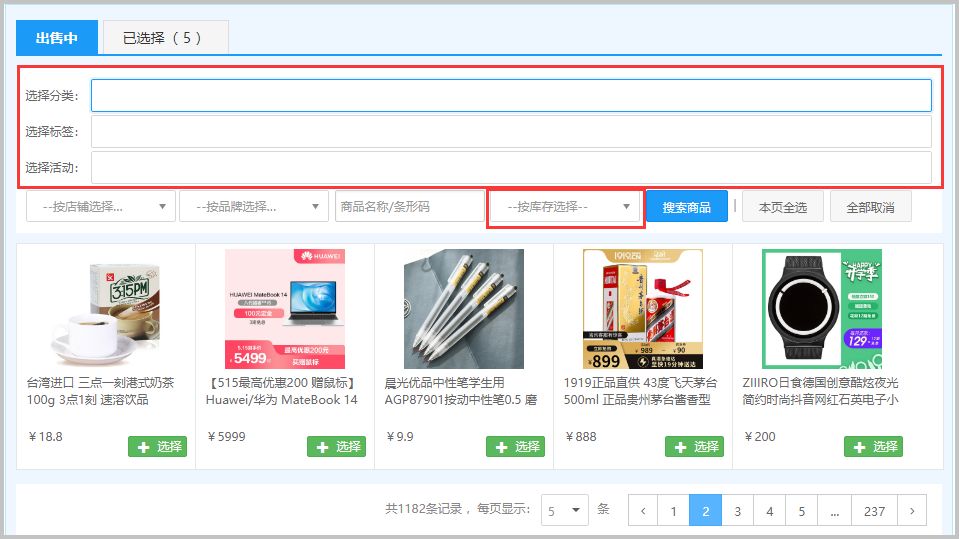Click the 选择活动 input field
The image size is (959, 539).
pos(511,168)
